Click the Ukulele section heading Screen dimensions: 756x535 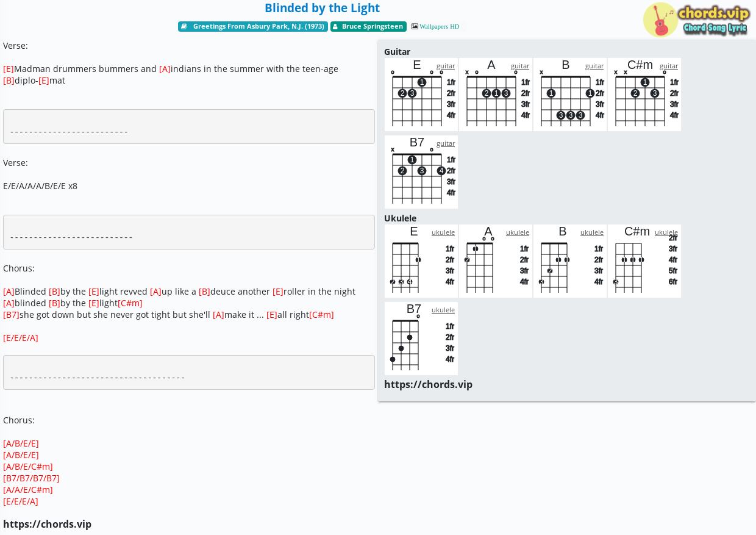point(400,218)
